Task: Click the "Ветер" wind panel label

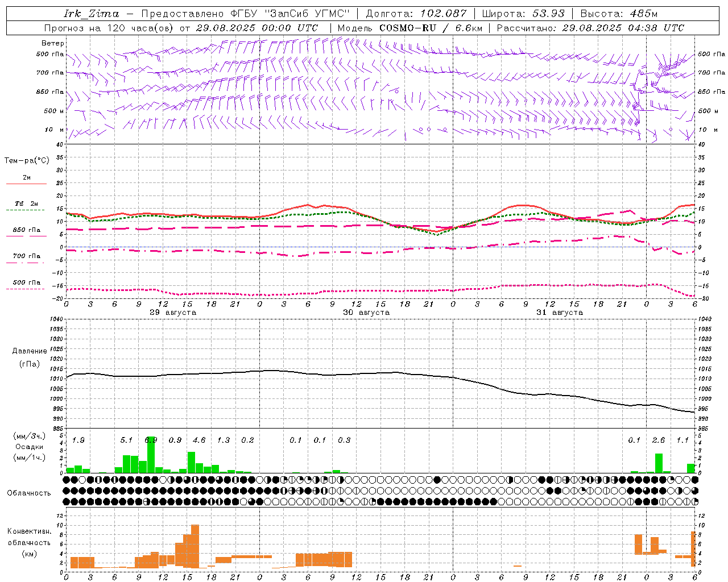Action: (x=53, y=43)
